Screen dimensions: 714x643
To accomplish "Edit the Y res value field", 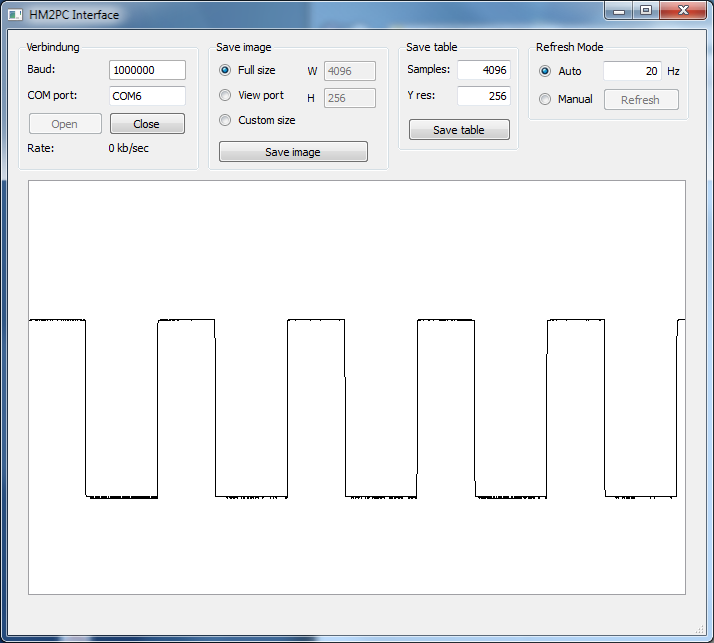I will [484, 96].
